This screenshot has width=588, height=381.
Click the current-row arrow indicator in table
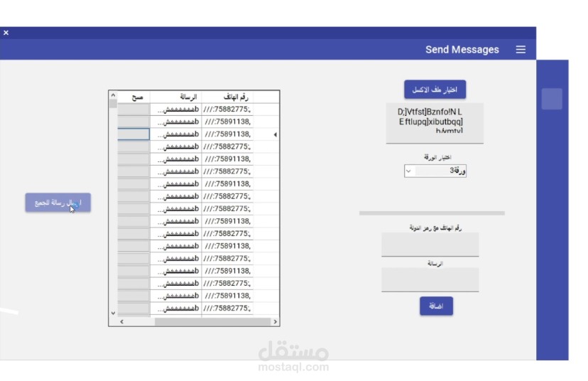coord(275,134)
